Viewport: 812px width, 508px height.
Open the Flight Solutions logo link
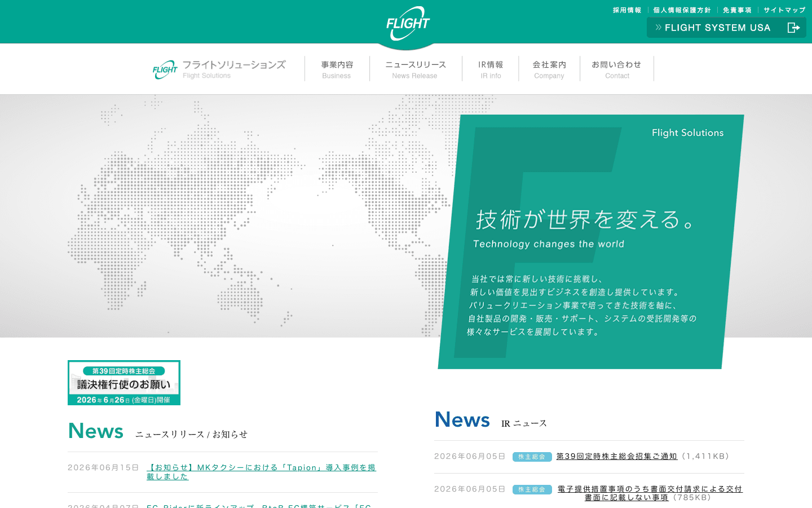click(219, 69)
